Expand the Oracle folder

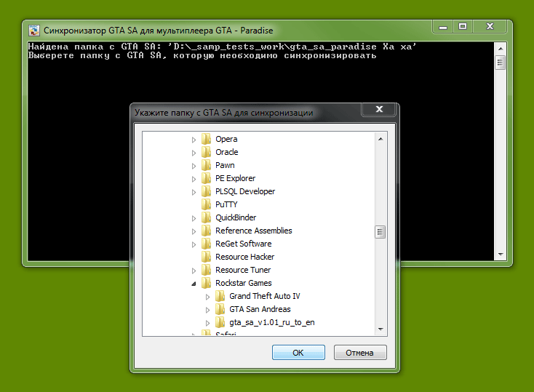pos(194,153)
